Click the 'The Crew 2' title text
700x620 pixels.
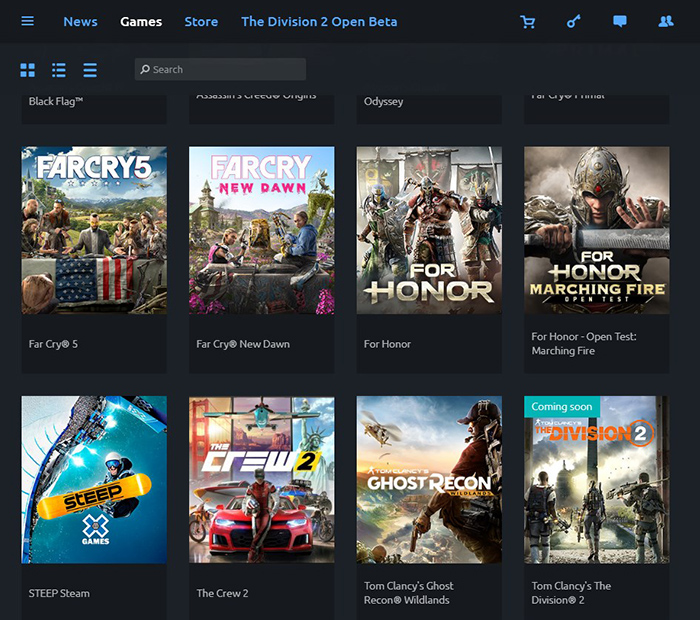pos(222,593)
